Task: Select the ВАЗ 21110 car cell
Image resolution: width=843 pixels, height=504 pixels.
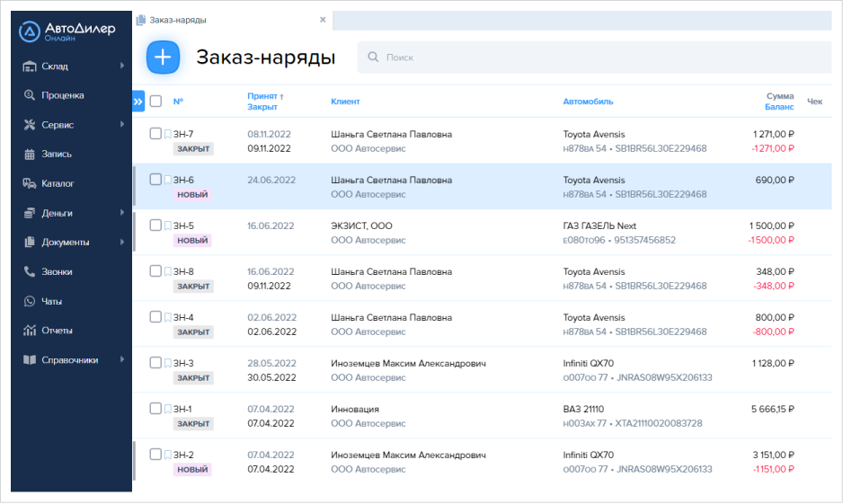Action: pos(583,409)
